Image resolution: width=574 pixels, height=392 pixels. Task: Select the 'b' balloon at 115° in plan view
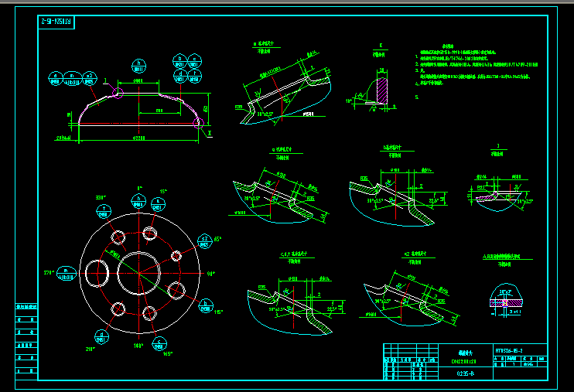tap(204, 305)
